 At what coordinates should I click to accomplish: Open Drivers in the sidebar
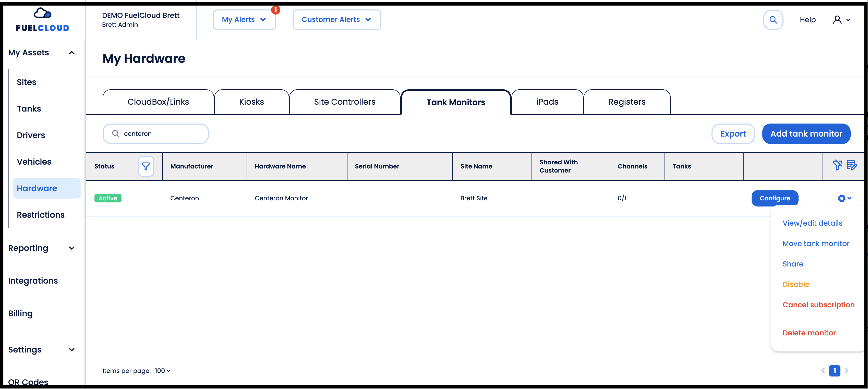point(31,135)
